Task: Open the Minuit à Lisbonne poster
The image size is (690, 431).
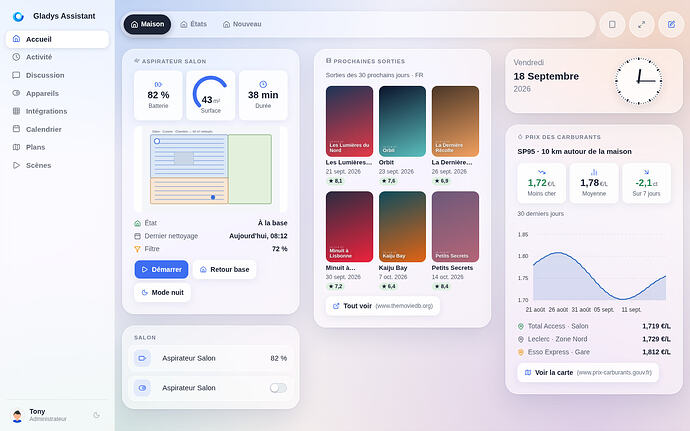Action: tap(349, 227)
